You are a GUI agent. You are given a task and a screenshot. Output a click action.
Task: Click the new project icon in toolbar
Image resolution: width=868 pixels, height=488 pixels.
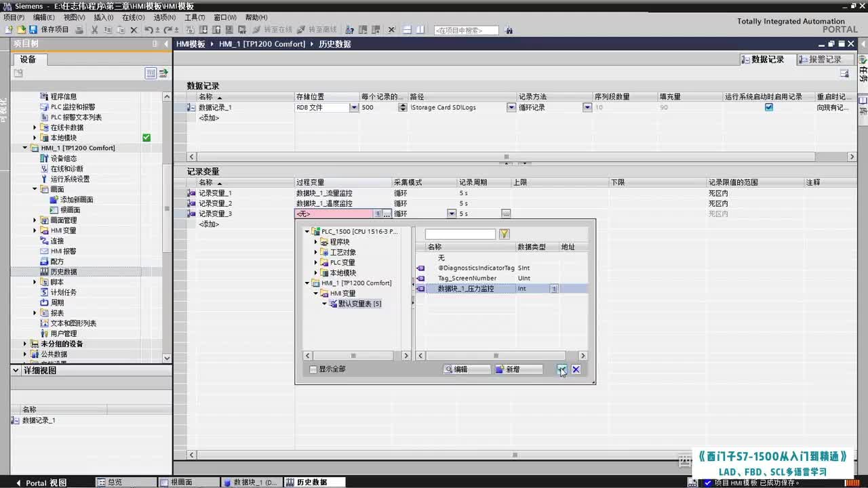click(x=8, y=30)
